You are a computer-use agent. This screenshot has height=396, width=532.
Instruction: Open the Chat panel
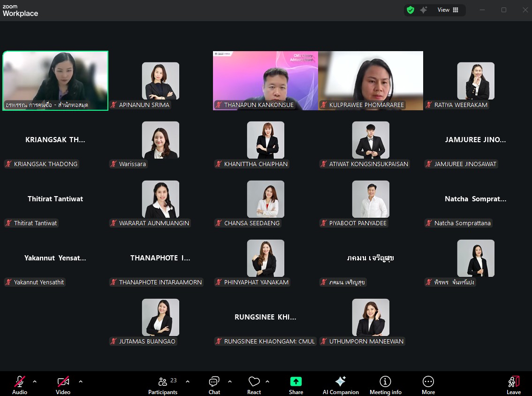214,385
